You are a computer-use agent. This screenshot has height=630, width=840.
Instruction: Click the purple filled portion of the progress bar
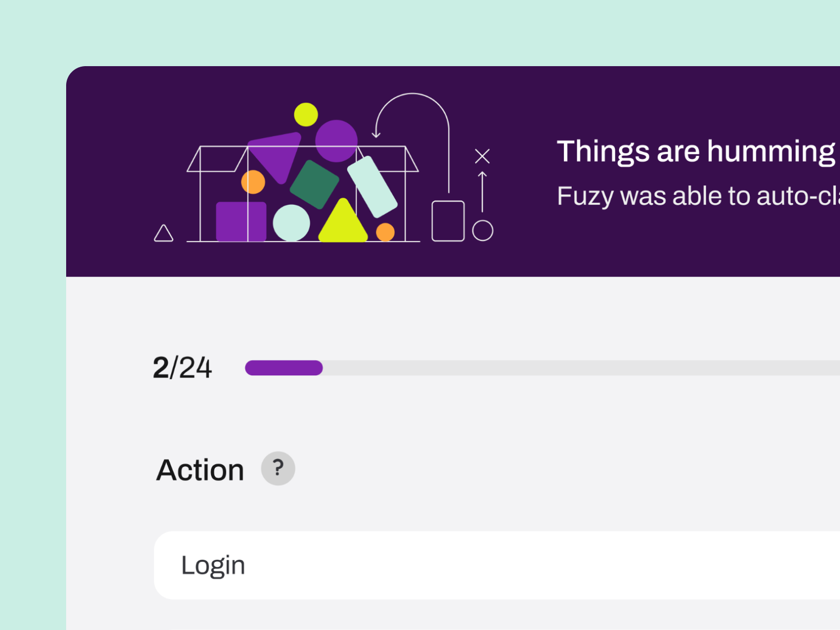pos(283,367)
